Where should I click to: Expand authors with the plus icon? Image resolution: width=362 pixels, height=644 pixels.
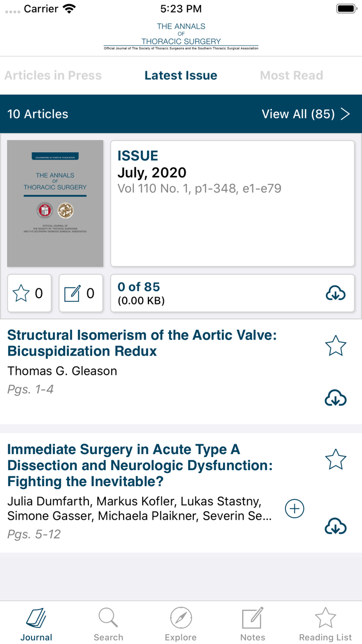click(294, 508)
